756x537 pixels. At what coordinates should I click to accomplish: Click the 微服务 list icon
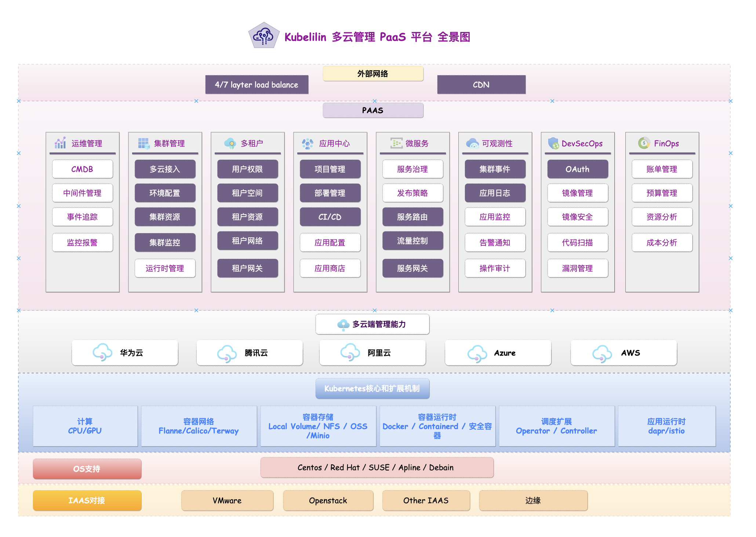(x=396, y=143)
